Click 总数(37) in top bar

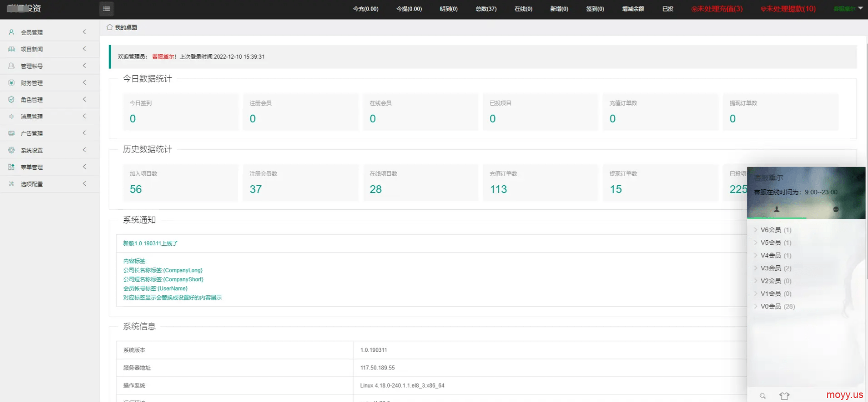[x=486, y=9]
